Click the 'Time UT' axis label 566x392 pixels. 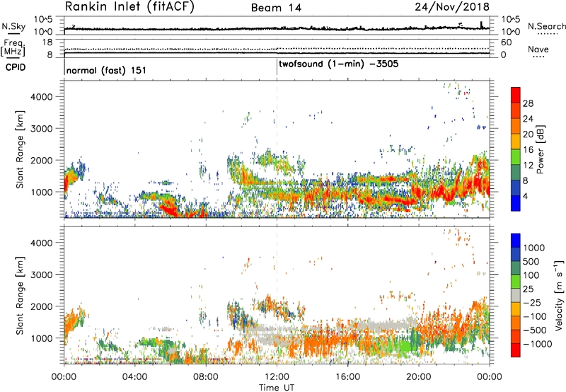click(x=277, y=388)
